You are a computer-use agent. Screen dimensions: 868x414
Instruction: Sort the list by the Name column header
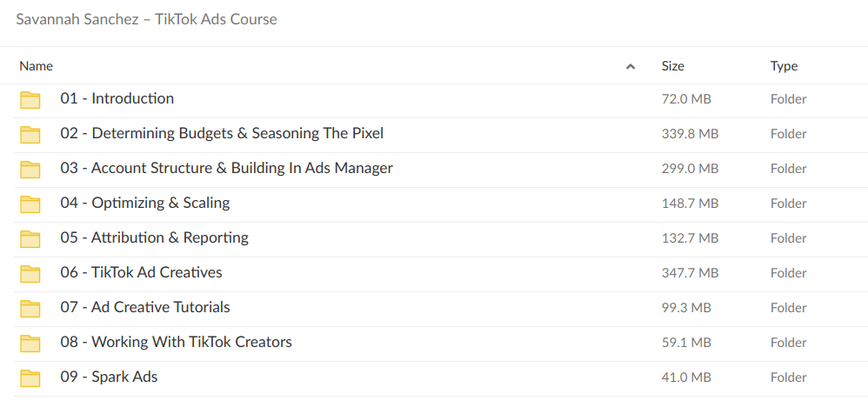click(37, 66)
